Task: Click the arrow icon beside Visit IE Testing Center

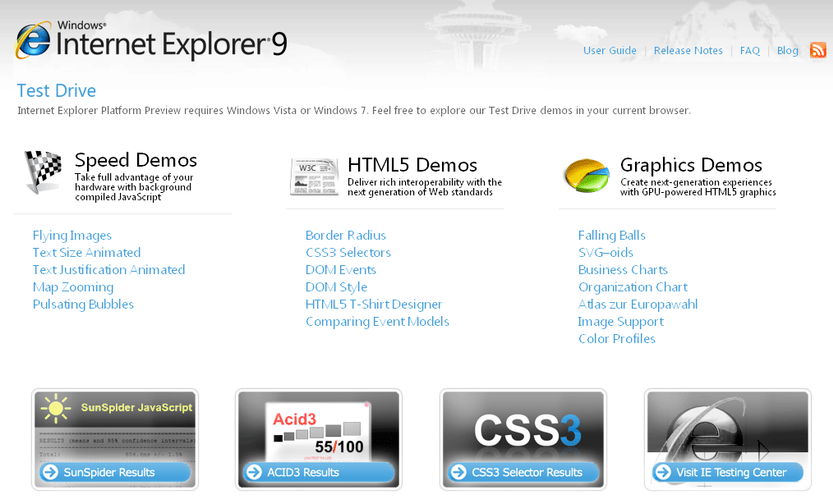Action: tap(663, 472)
